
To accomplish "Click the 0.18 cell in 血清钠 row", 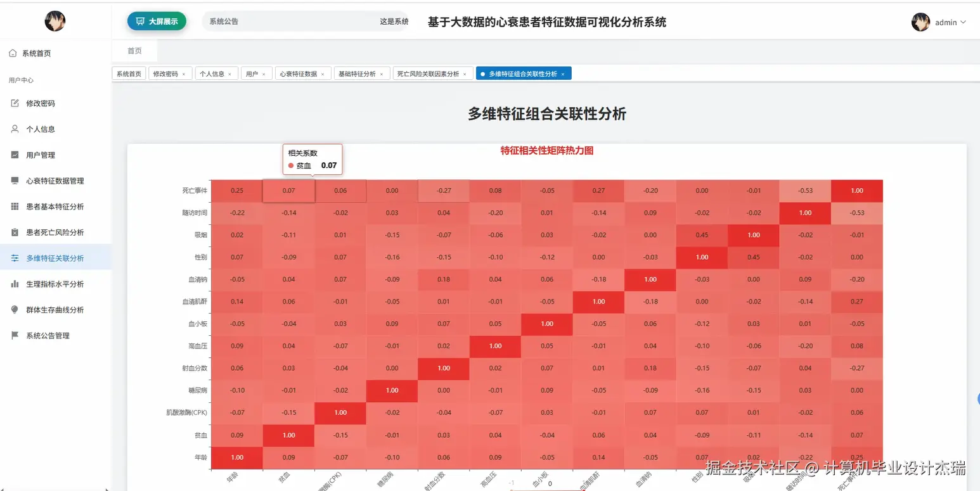I will coord(444,279).
